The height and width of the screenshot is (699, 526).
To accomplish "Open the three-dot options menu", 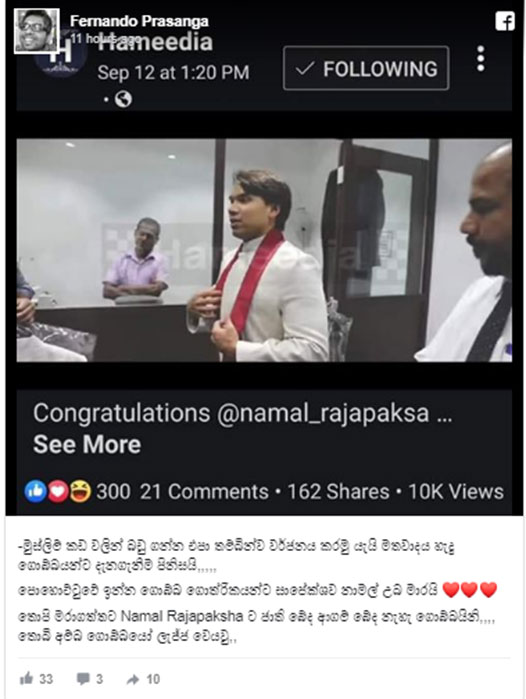I will tap(481, 58).
